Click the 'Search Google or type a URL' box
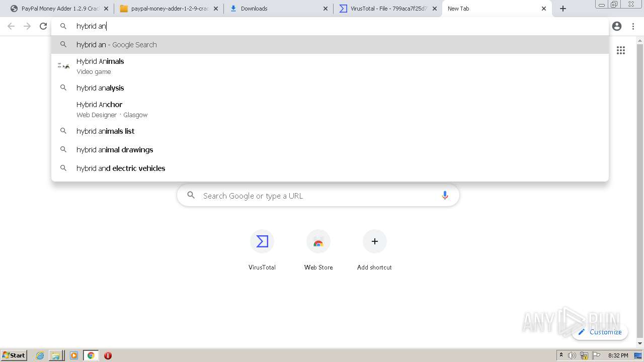This screenshot has width=644, height=362. (318, 196)
